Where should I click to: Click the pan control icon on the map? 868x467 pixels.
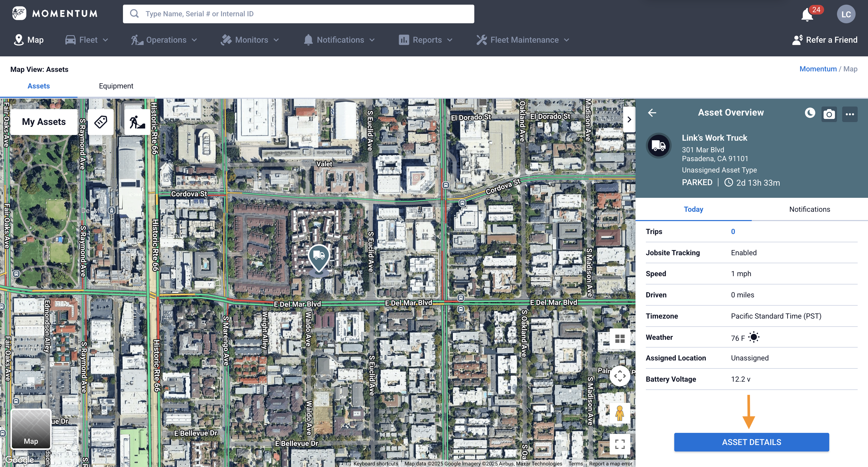(x=620, y=376)
